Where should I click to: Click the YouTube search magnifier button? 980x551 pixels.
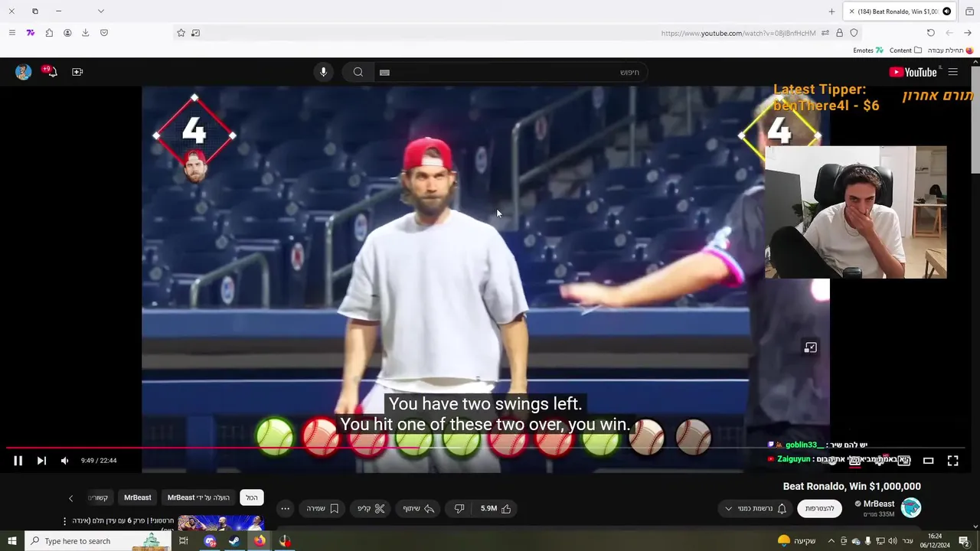coord(358,72)
